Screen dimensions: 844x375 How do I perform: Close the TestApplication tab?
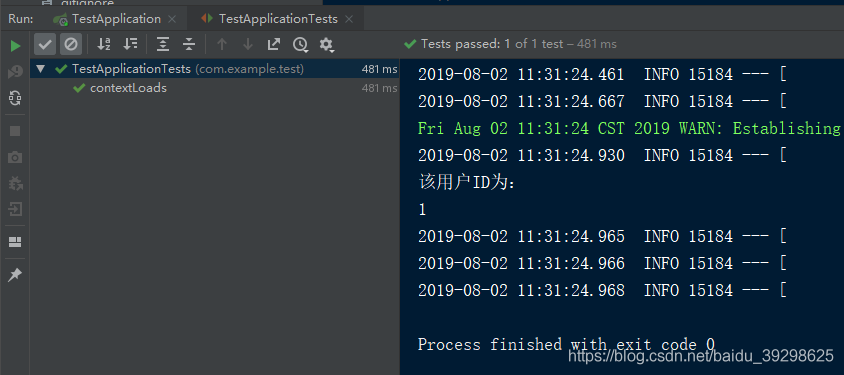click(x=172, y=19)
